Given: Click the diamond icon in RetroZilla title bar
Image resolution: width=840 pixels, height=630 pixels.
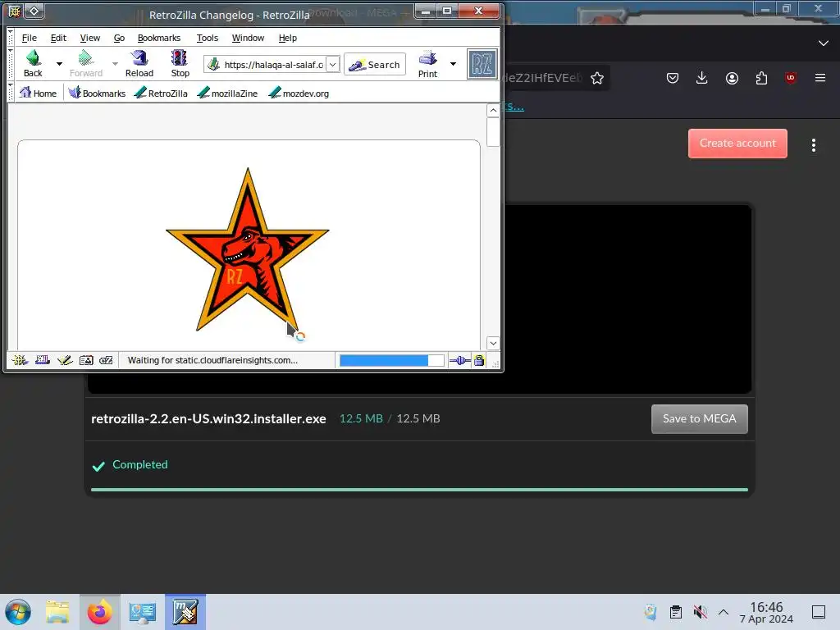Looking at the screenshot, I should tap(34, 11).
